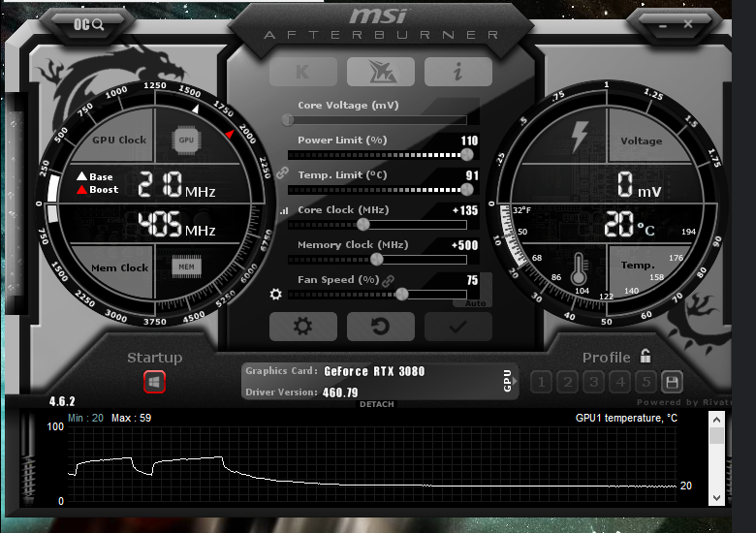Open the OC Scanner button
This screenshot has width=756, height=533.
coord(89,24)
